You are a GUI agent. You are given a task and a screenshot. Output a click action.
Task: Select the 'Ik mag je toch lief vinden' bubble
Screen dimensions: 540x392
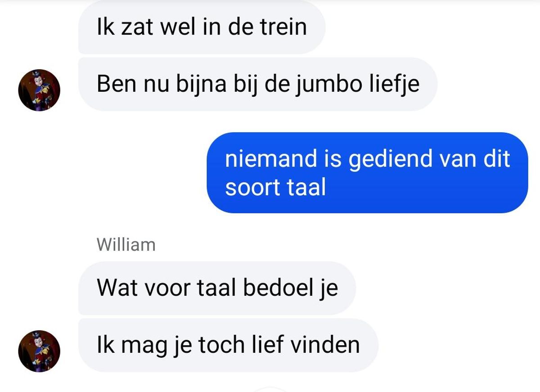(228, 345)
